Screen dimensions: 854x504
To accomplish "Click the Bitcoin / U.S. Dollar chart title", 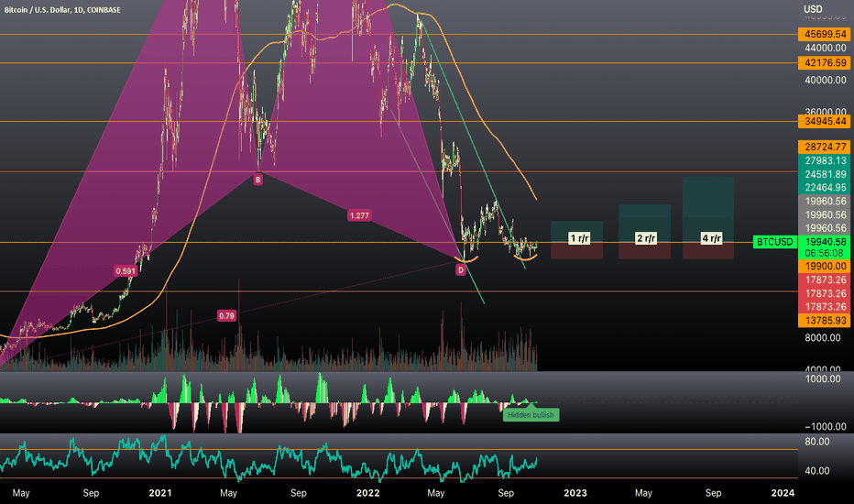I will coord(62,10).
